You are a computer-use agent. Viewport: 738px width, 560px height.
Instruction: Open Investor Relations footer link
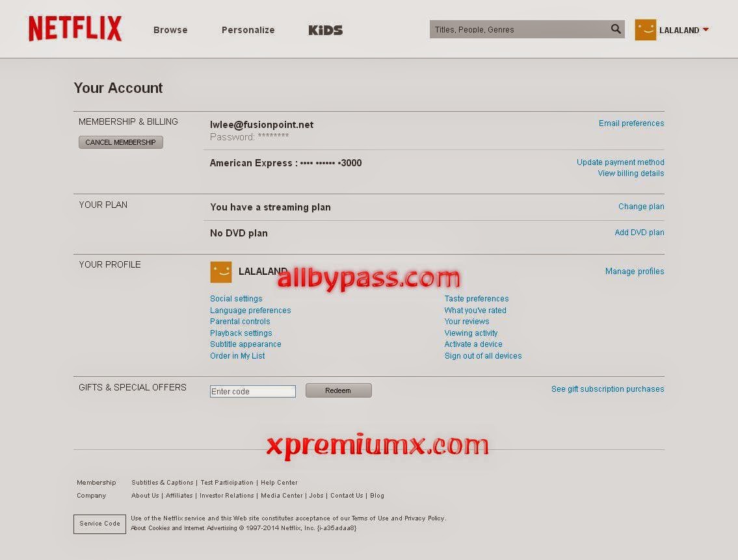coord(226,496)
